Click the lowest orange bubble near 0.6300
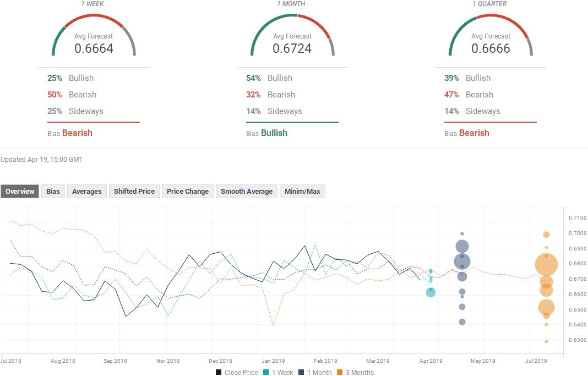This screenshot has height=376, width=588. pyautogui.click(x=546, y=341)
